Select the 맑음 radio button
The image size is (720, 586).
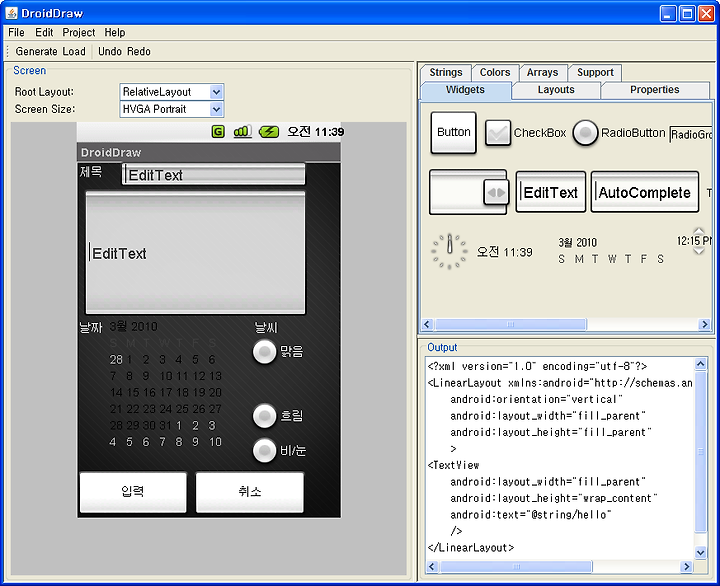pos(278,352)
